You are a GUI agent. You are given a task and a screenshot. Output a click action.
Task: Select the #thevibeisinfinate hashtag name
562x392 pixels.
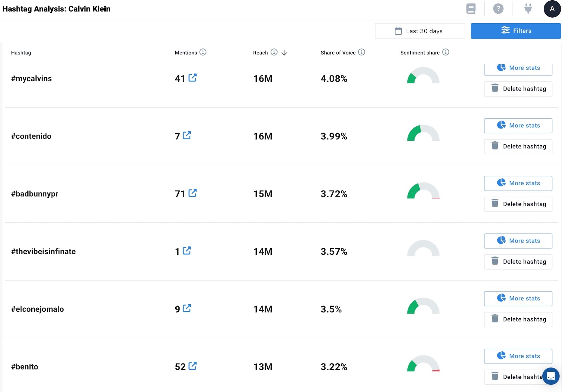43,251
